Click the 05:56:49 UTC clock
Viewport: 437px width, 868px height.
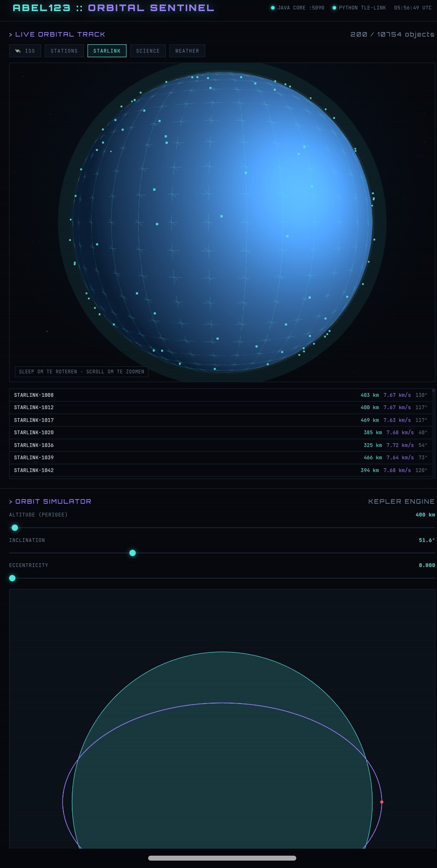413,8
